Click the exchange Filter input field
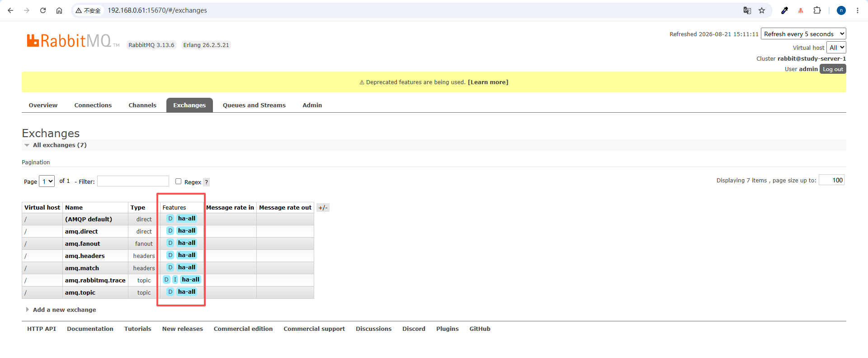The image size is (868, 358). [133, 181]
